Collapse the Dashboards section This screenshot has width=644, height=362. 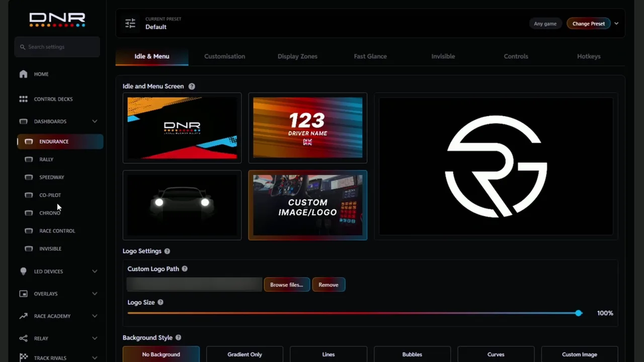coord(95,121)
